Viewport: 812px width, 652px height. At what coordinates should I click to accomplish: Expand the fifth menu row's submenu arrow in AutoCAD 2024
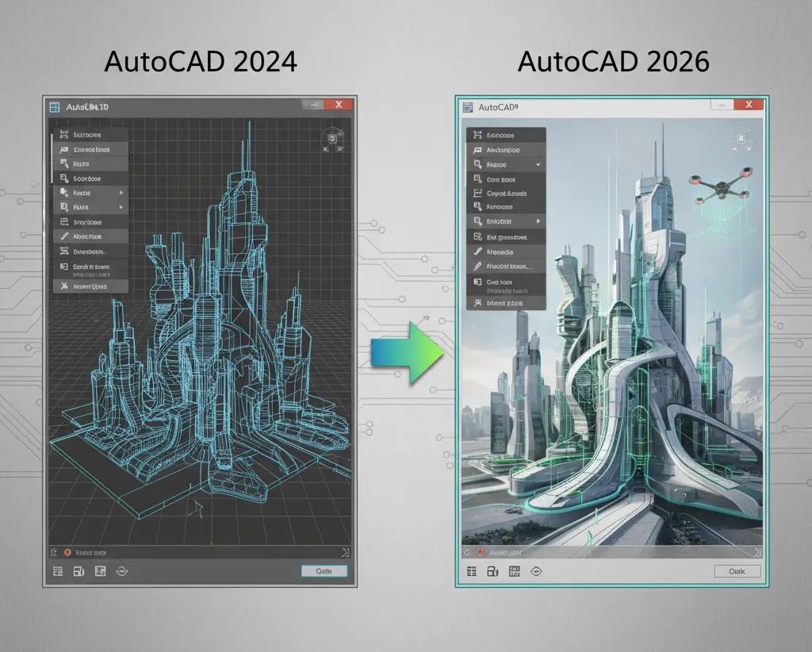point(121,193)
